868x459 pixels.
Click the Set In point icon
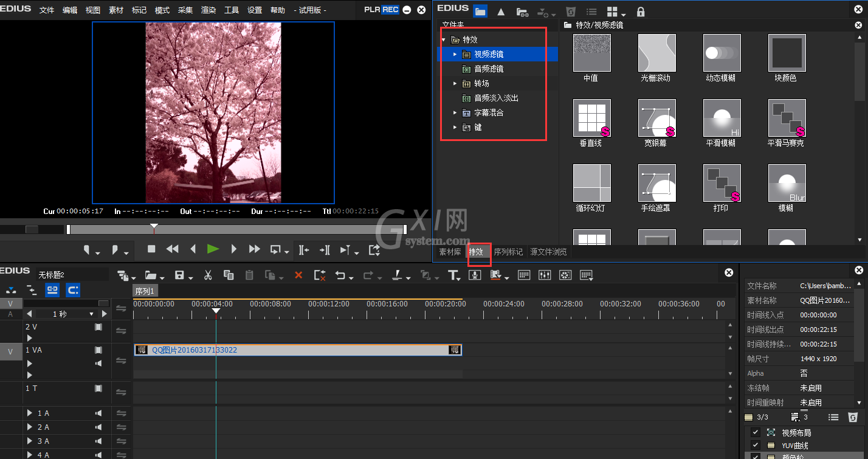pos(87,250)
